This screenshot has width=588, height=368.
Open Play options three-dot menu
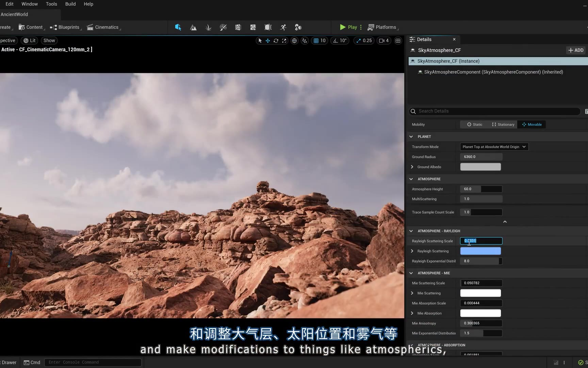click(361, 27)
